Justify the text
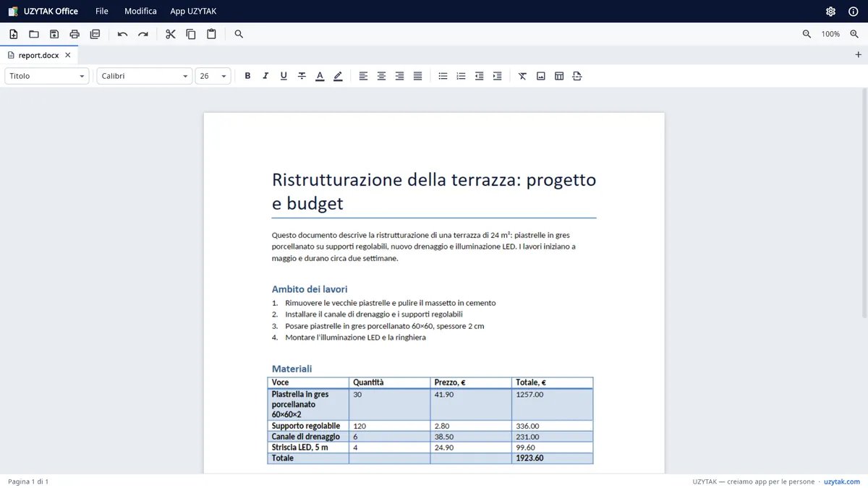Image resolution: width=868 pixels, height=488 pixels. (x=417, y=76)
